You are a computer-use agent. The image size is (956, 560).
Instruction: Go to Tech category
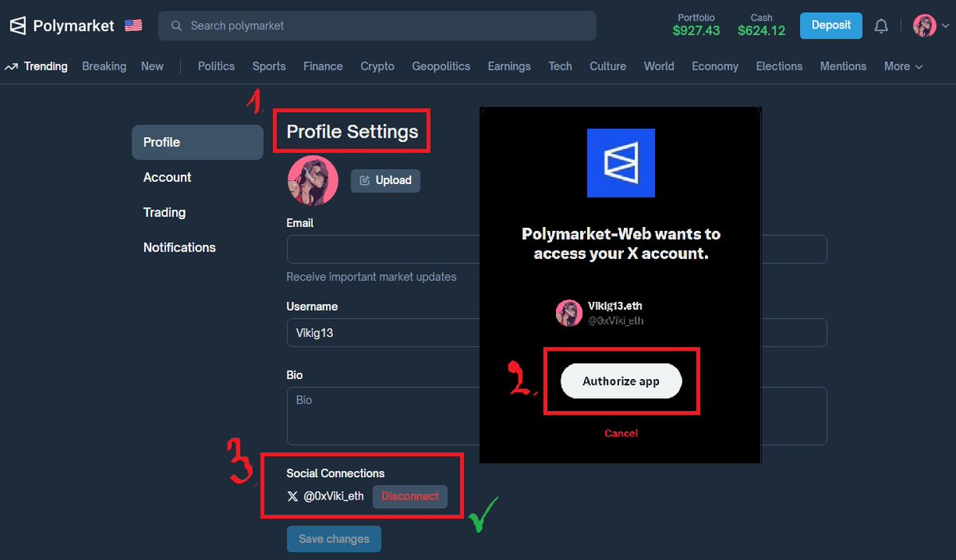pos(561,66)
